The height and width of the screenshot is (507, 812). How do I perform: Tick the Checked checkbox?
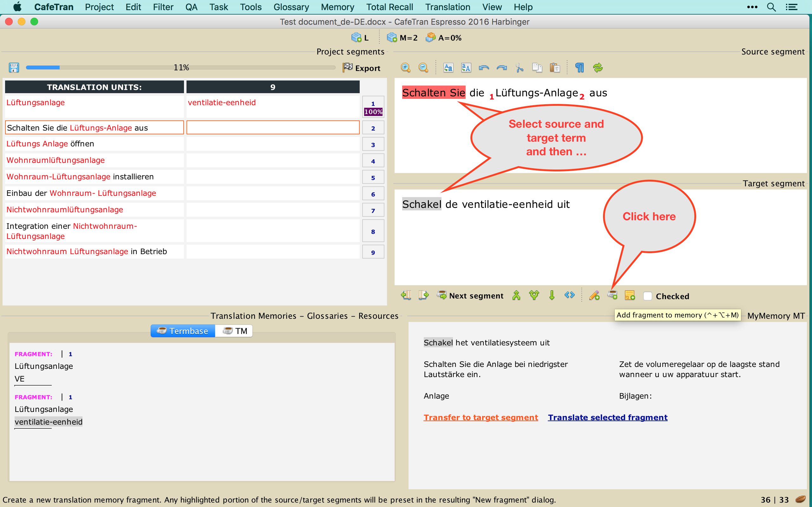[x=648, y=296]
